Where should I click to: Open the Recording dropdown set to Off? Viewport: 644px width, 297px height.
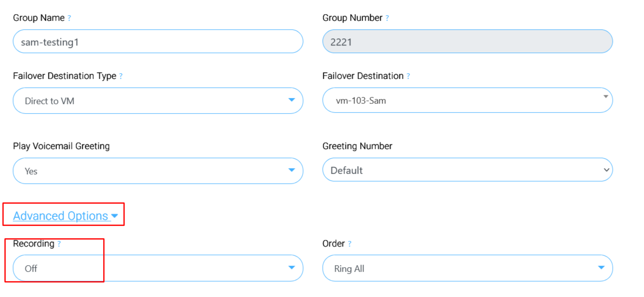point(157,268)
